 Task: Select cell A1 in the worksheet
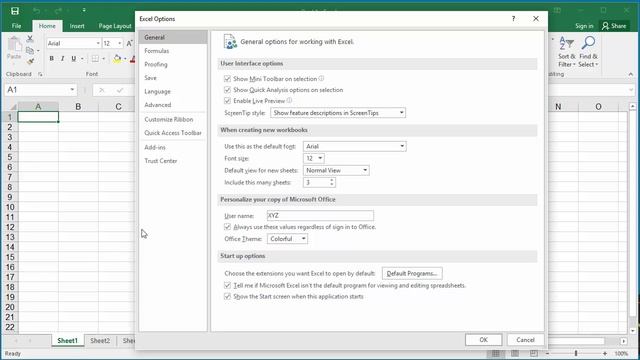coord(38,117)
